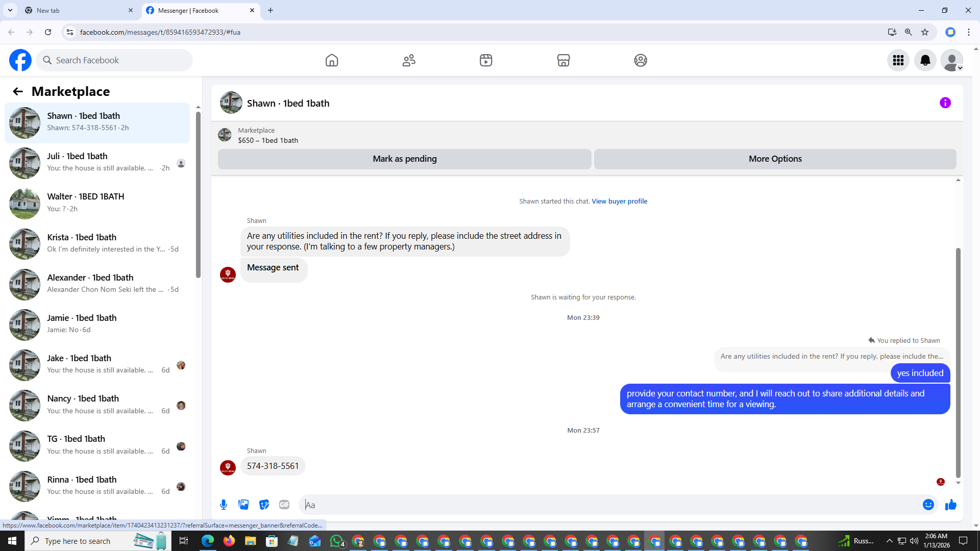Go to the Facebook Marketplace tab
Screen dimensions: 980x551
point(563,60)
